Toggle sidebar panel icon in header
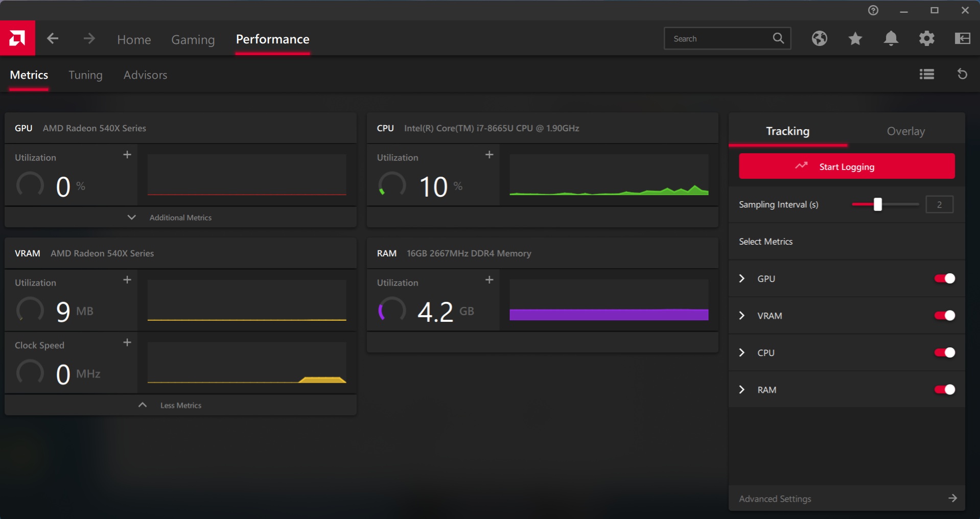Screen dimensions: 980x519 [963, 38]
